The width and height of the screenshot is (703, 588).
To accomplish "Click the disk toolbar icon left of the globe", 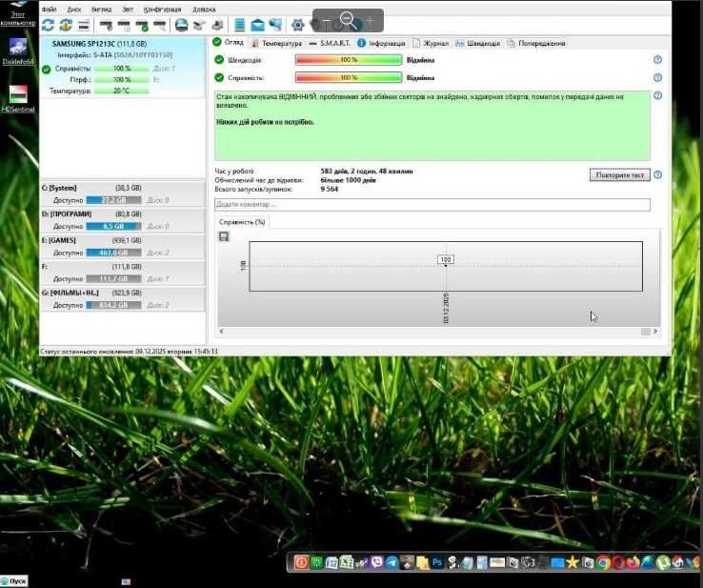I will pos(160,25).
